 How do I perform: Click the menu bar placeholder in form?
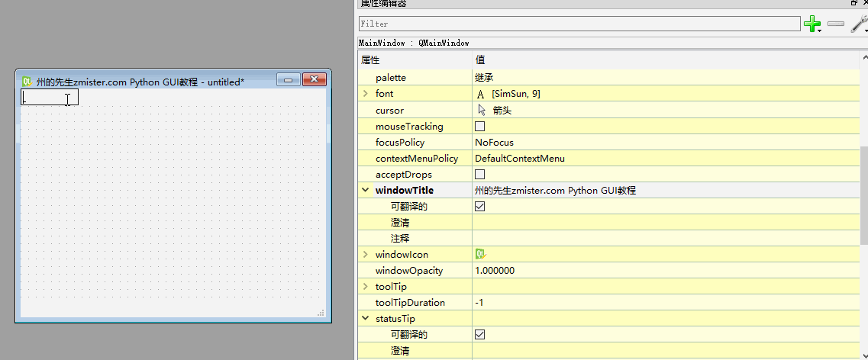pyautogui.click(x=50, y=98)
